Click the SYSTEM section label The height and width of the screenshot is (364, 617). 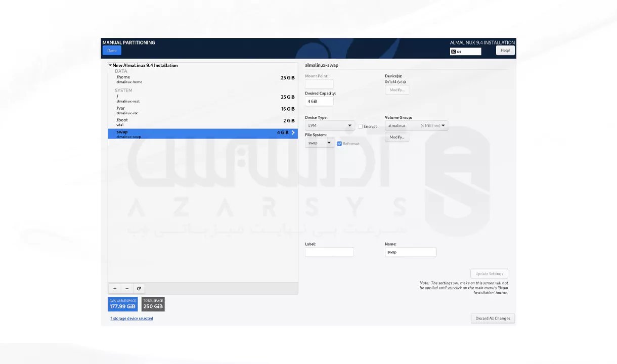click(x=123, y=90)
